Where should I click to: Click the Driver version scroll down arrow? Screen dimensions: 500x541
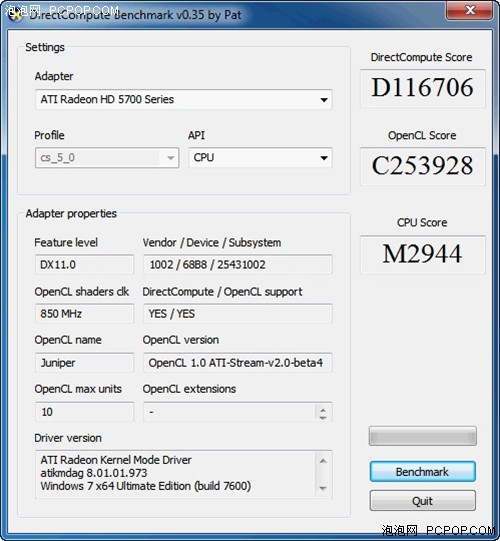coord(323,488)
